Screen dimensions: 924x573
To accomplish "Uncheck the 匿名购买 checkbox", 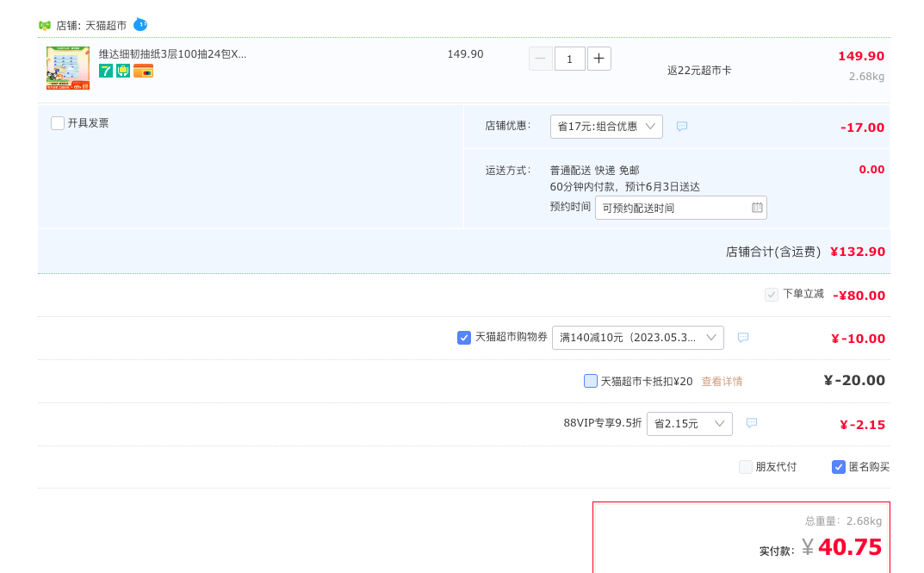I will pos(839,467).
